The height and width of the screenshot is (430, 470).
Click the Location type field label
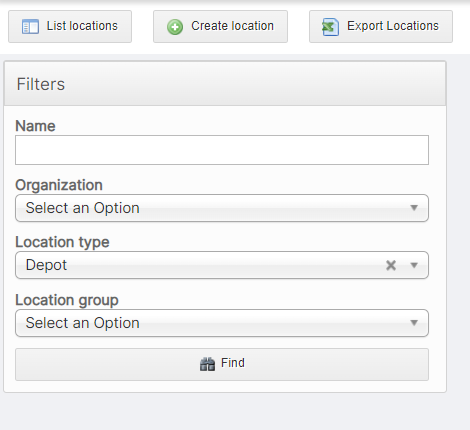pyautogui.click(x=62, y=242)
